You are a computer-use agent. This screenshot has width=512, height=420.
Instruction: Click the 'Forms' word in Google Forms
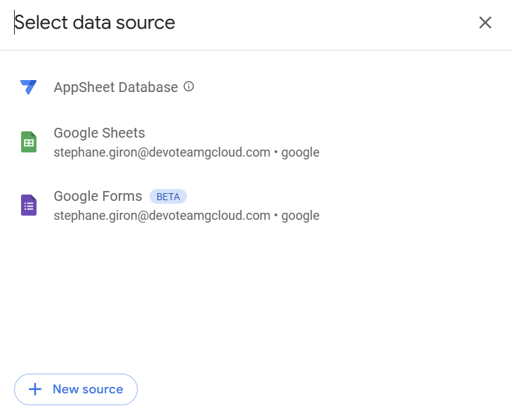tap(122, 196)
